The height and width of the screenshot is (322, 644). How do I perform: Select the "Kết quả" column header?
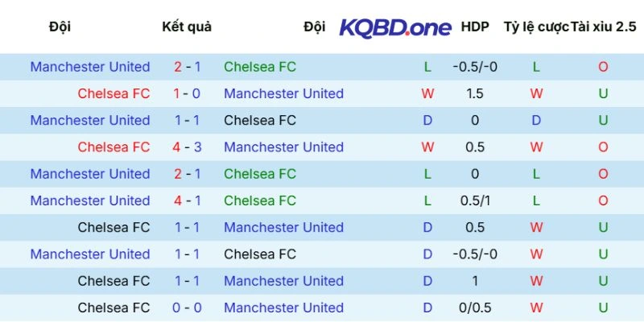(x=187, y=27)
